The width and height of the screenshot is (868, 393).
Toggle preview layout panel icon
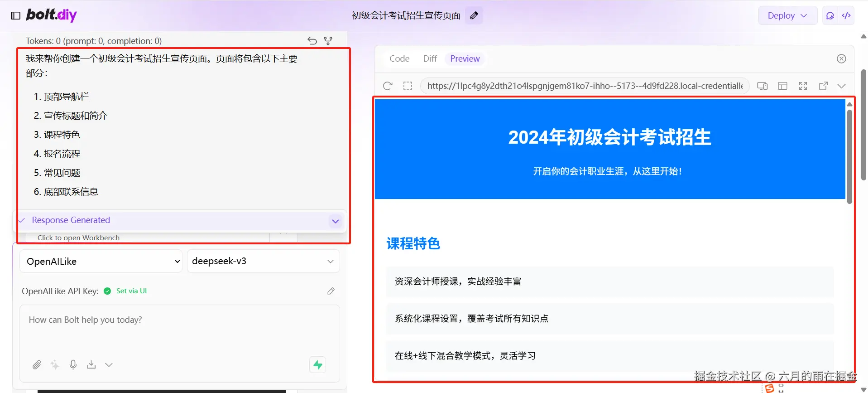click(x=783, y=86)
